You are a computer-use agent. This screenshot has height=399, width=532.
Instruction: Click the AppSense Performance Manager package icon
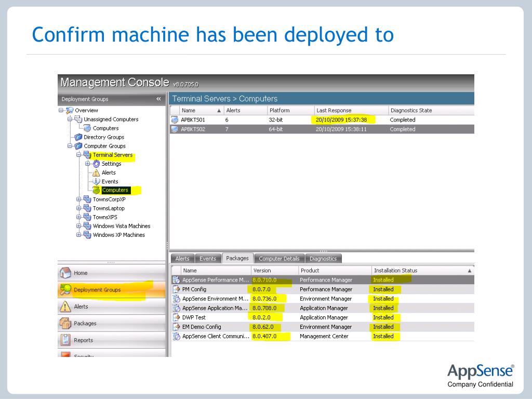pyautogui.click(x=177, y=280)
